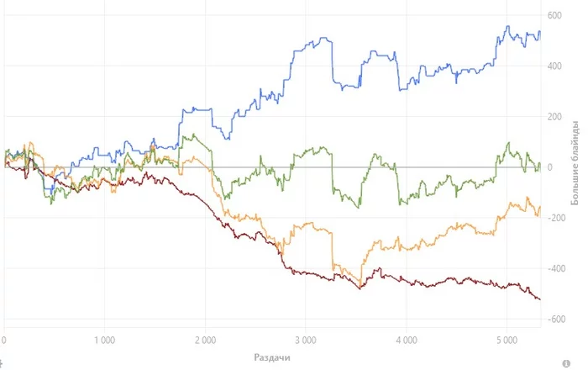Click the 400 label on the y-axis
Viewport: 588px width, 370px height.
click(x=554, y=66)
